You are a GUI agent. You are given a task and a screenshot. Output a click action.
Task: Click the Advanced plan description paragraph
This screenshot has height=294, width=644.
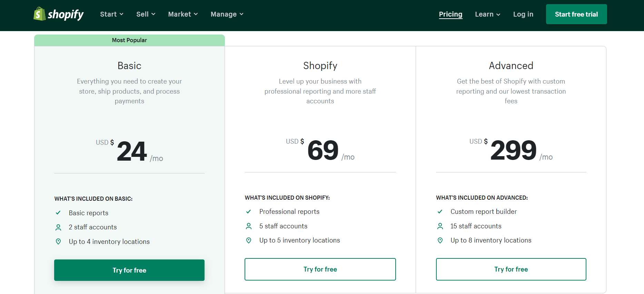point(511,91)
